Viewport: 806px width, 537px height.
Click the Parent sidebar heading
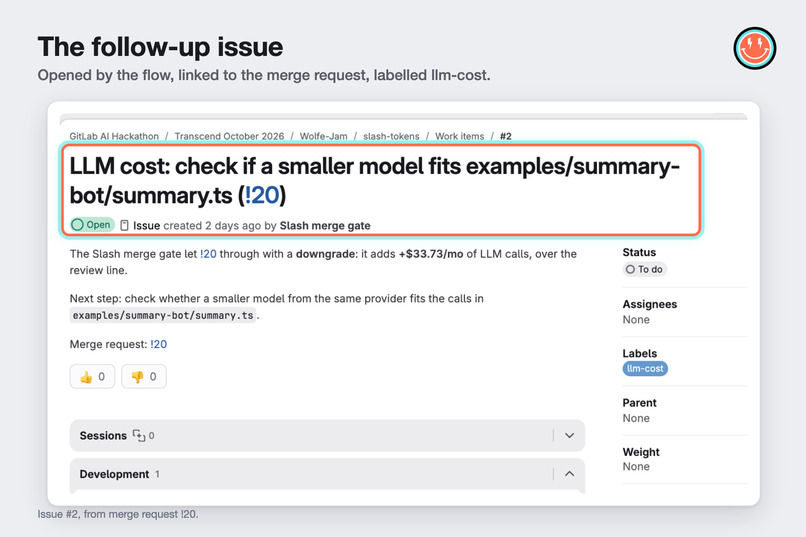click(x=639, y=403)
